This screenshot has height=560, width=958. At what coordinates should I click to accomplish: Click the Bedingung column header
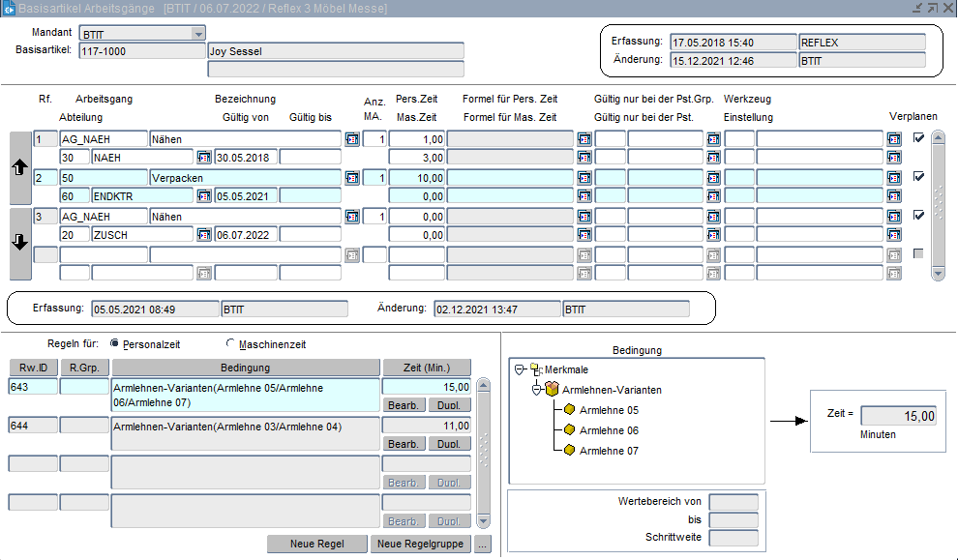pyautogui.click(x=246, y=368)
